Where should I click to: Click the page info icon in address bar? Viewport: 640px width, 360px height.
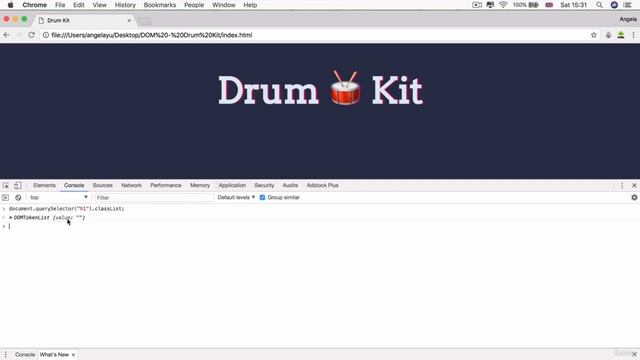pos(46,35)
